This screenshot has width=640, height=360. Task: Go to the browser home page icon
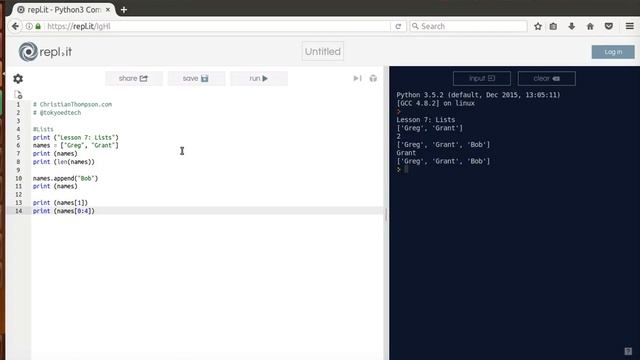tap(590, 26)
